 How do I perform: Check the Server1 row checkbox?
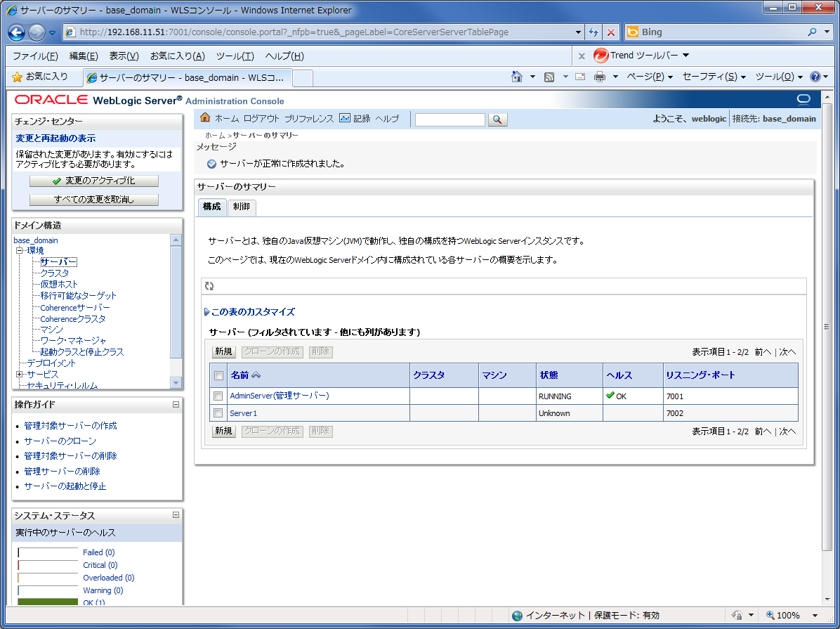tap(218, 413)
